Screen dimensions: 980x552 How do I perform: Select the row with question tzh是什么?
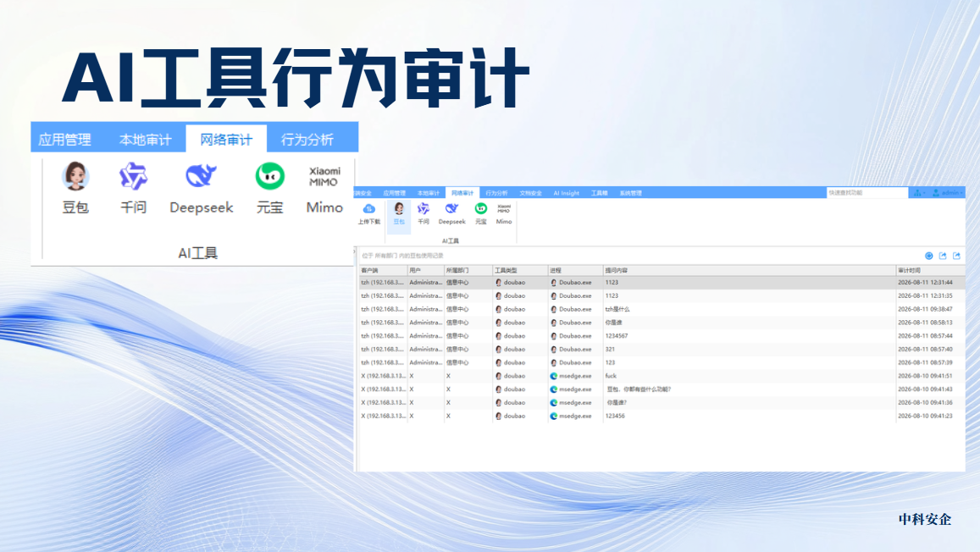click(662, 310)
